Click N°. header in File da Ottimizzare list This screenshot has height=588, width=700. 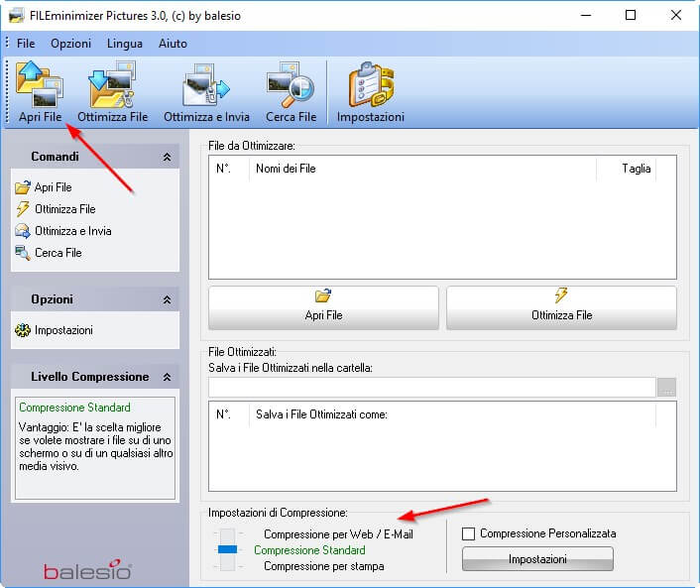click(229, 169)
